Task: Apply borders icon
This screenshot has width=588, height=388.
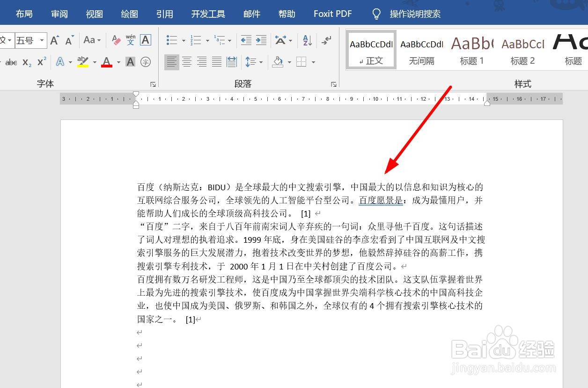Action: 302,62
